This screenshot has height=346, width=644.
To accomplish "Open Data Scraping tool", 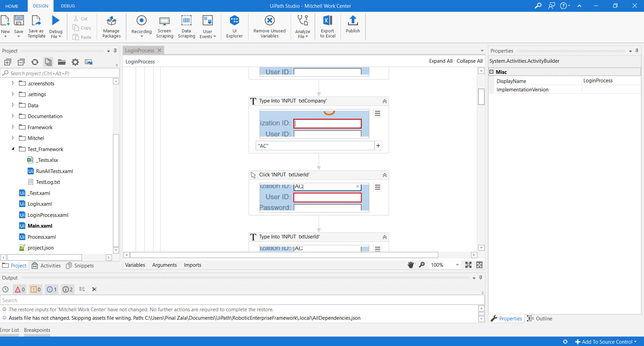I will [186, 26].
